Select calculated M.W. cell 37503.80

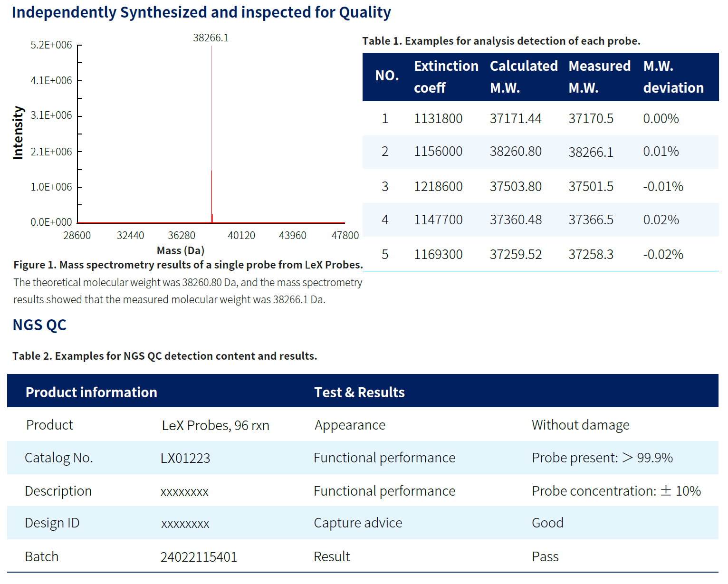click(x=515, y=187)
